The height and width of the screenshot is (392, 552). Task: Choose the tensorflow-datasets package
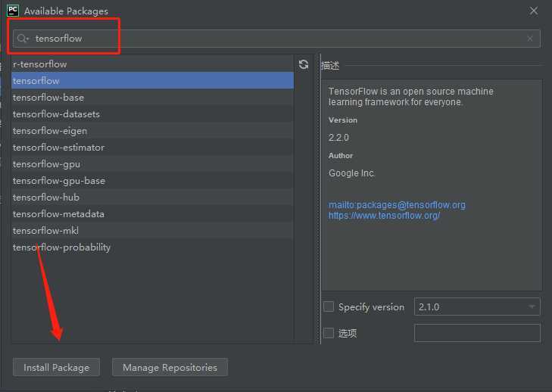point(152,114)
